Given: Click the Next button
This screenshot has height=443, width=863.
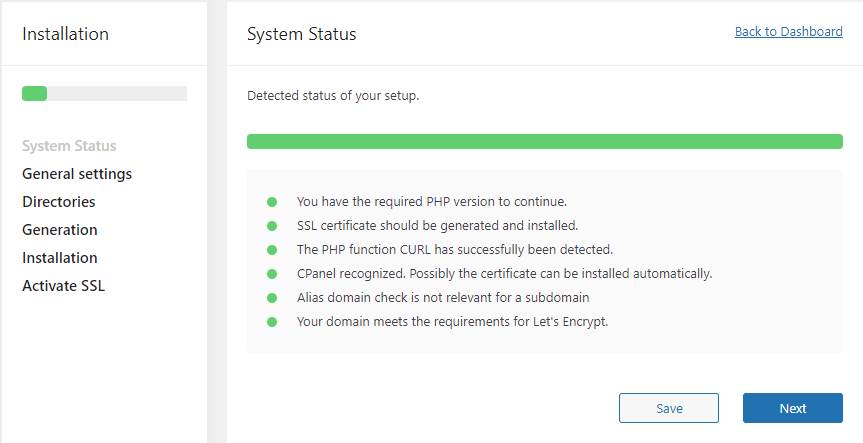Looking at the screenshot, I should click(792, 408).
